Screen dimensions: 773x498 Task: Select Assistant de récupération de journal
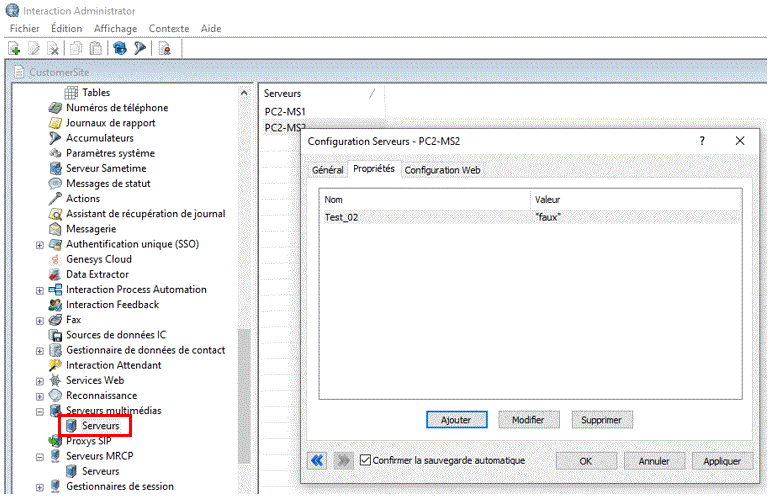point(145,214)
